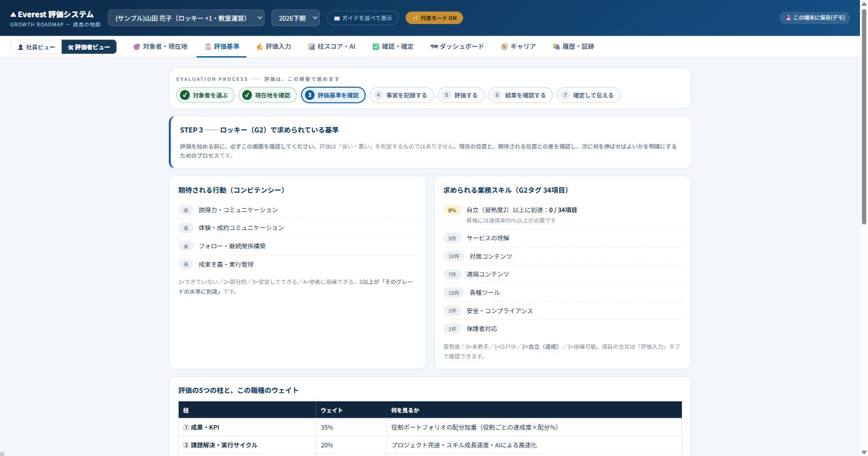Select the 評価基準 tab
868x456 pixels.
click(222, 46)
